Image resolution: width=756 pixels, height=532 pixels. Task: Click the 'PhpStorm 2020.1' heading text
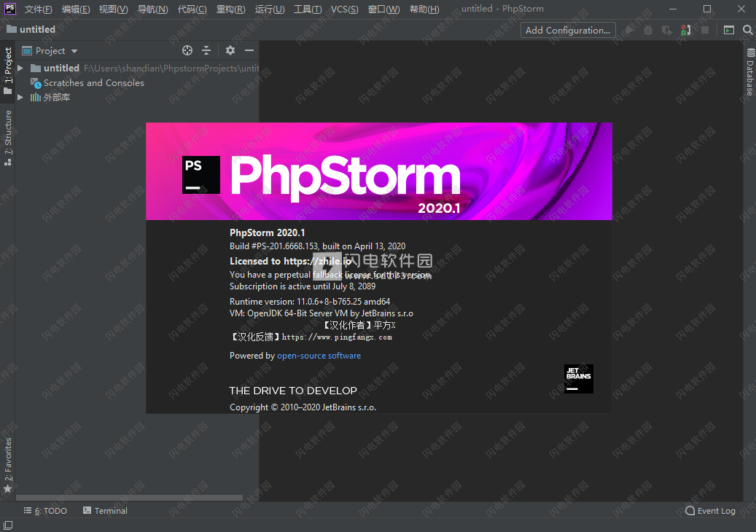pos(267,232)
